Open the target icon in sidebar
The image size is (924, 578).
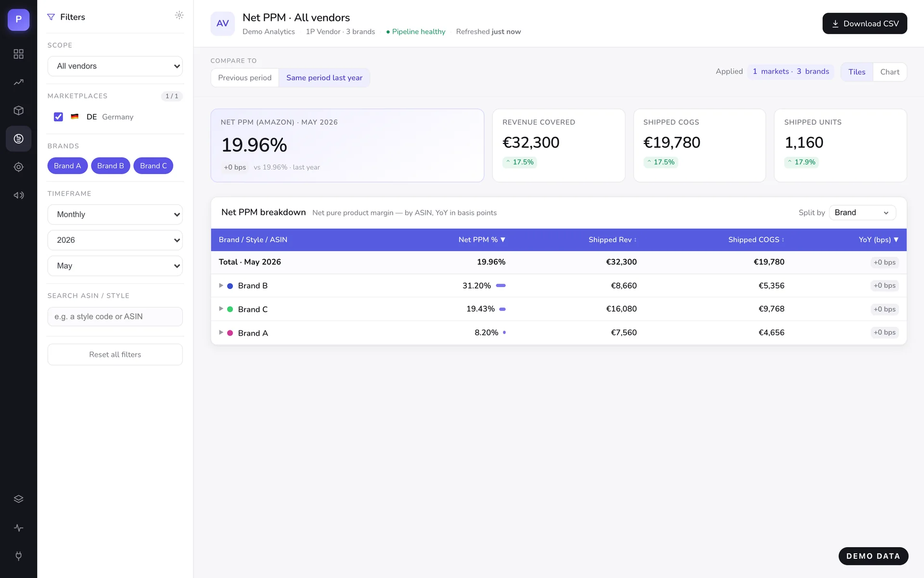[18, 167]
